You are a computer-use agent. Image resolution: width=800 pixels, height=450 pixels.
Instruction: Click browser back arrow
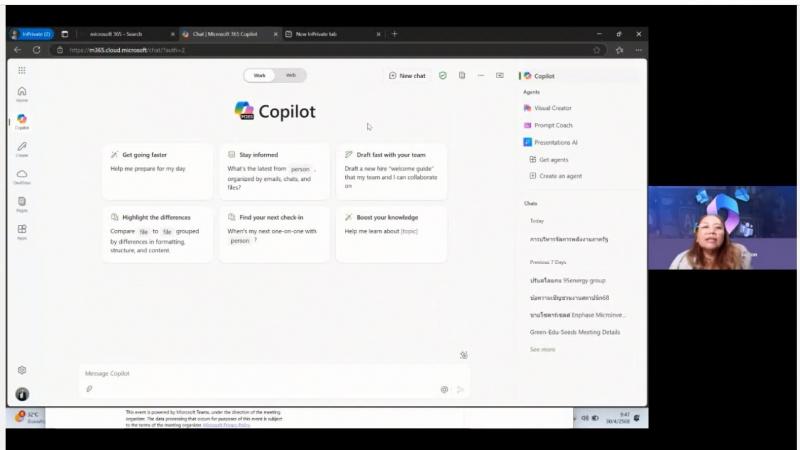pyautogui.click(x=18, y=50)
